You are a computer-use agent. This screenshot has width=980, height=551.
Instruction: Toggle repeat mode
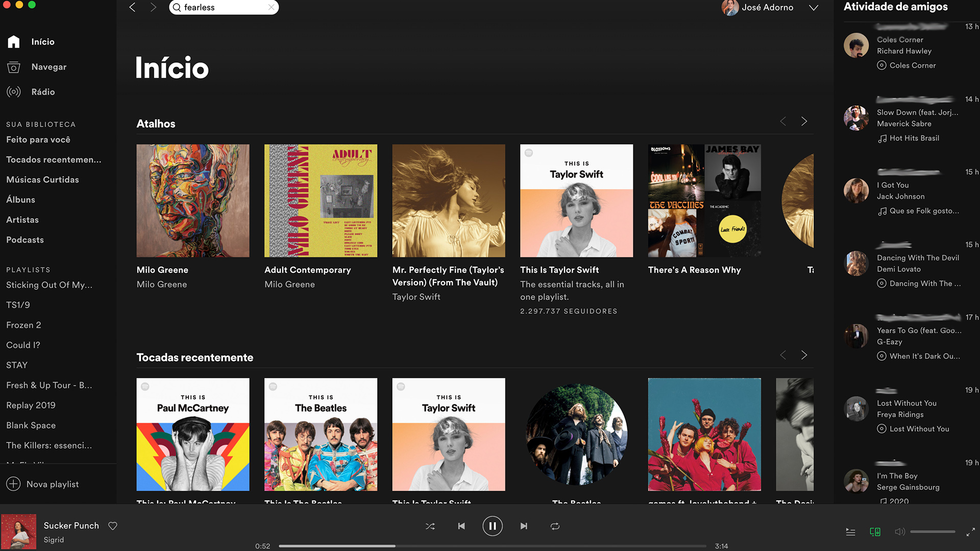point(555,526)
